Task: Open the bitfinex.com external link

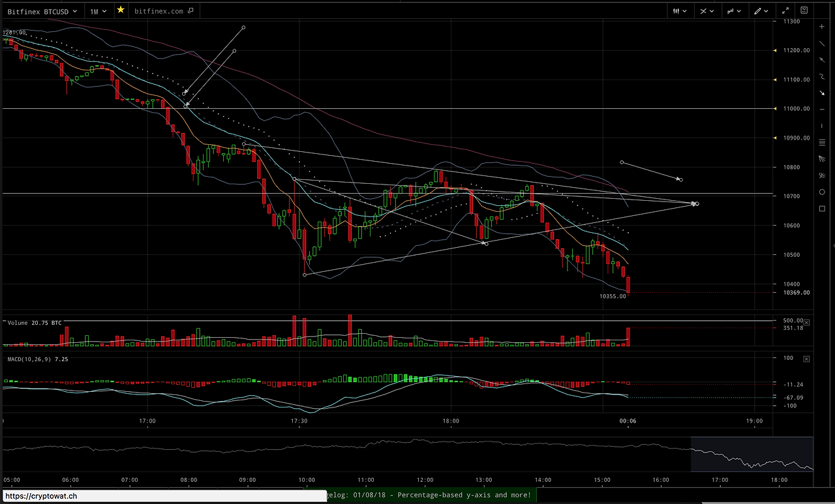Action: [x=164, y=11]
